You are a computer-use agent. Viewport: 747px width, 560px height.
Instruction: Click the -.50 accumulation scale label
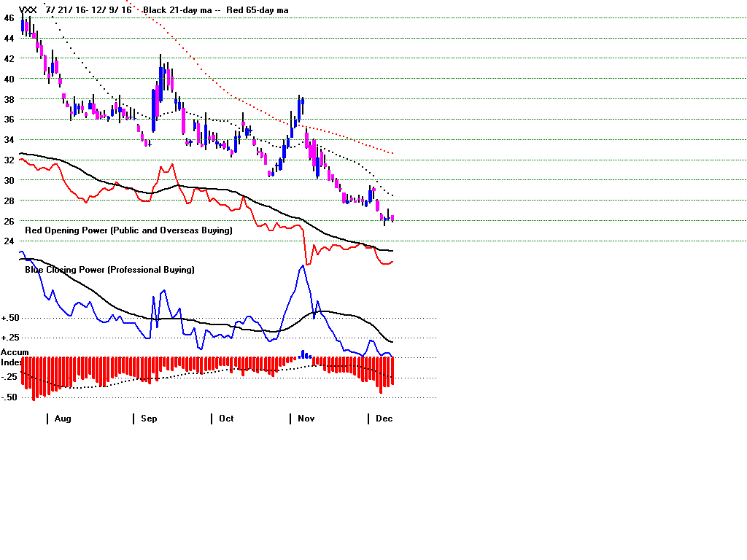(10, 397)
